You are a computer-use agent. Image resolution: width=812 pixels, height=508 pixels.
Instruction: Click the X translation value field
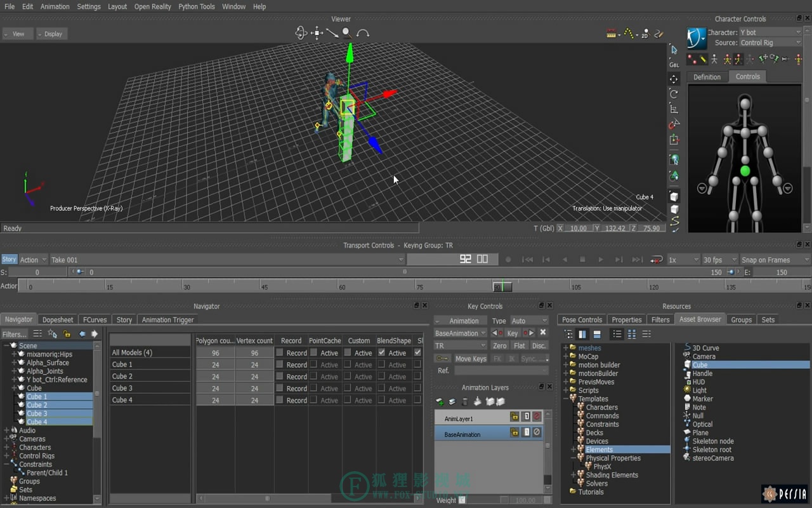tap(578, 228)
